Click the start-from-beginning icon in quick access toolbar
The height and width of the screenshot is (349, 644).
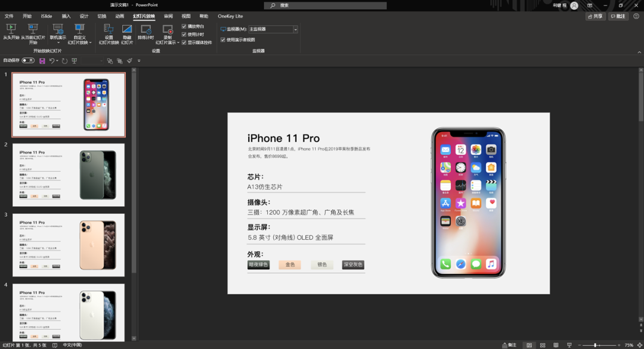[x=75, y=61]
